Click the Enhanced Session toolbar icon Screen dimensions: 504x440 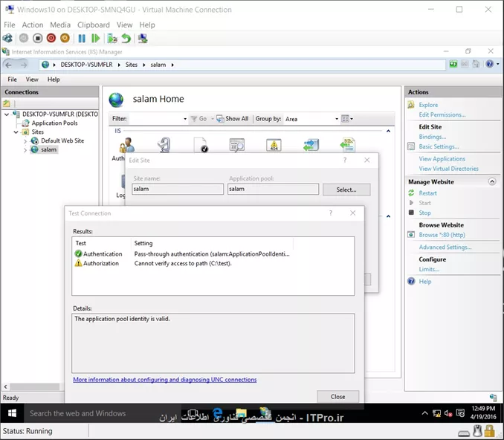coord(143,39)
